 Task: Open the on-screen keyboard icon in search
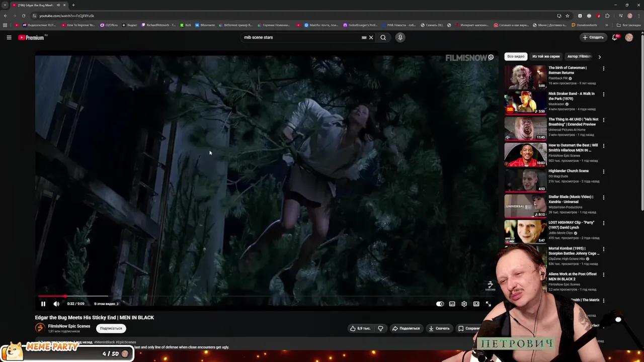click(364, 37)
